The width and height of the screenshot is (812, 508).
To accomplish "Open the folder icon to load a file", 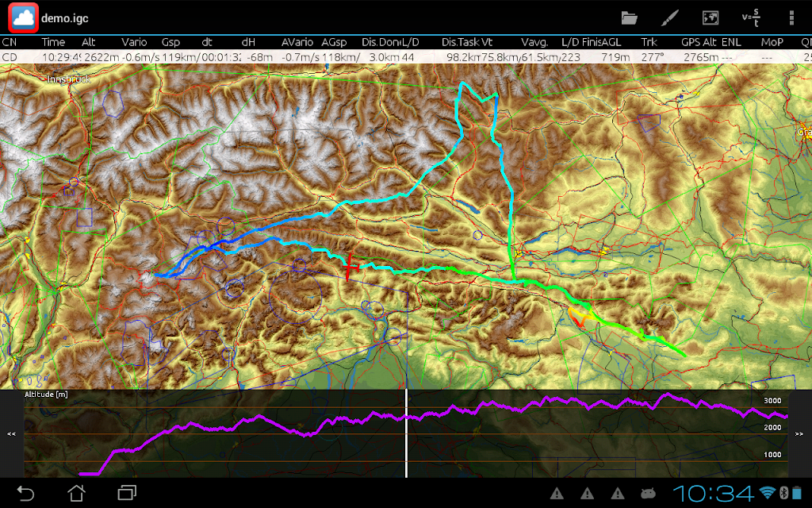I will (x=629, y=18).
